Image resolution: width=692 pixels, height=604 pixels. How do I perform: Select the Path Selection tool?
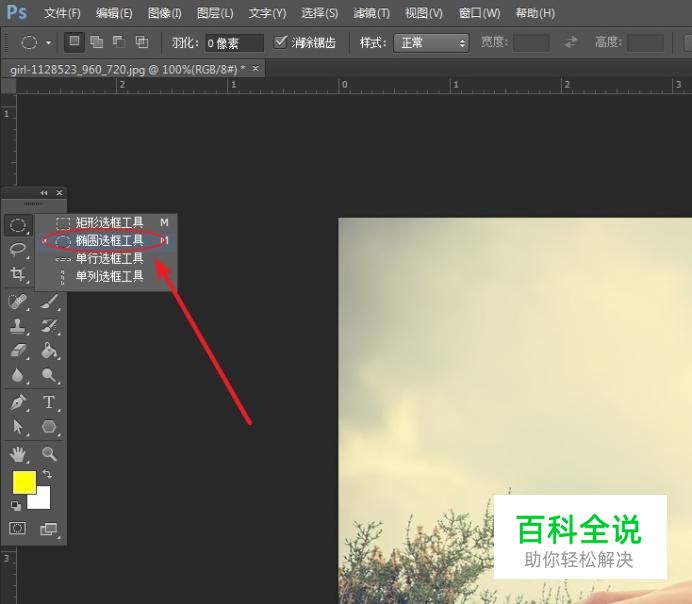pyautogui.click(x=18, y=427)
